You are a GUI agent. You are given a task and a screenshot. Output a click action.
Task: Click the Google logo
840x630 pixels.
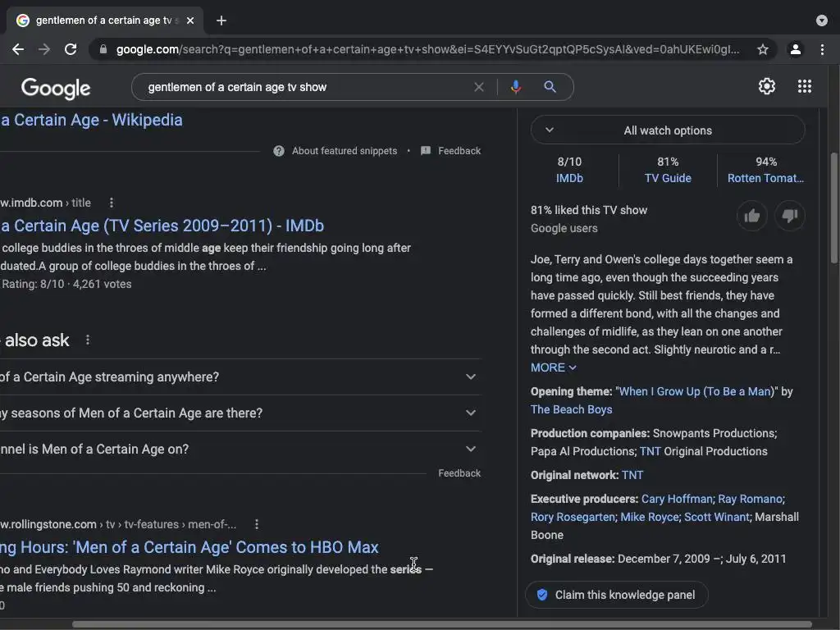(x=56, y=88)
